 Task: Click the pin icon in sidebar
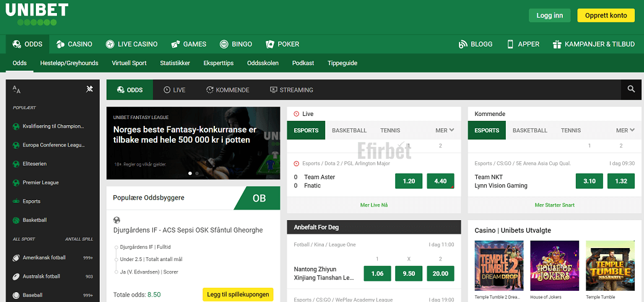90,89
